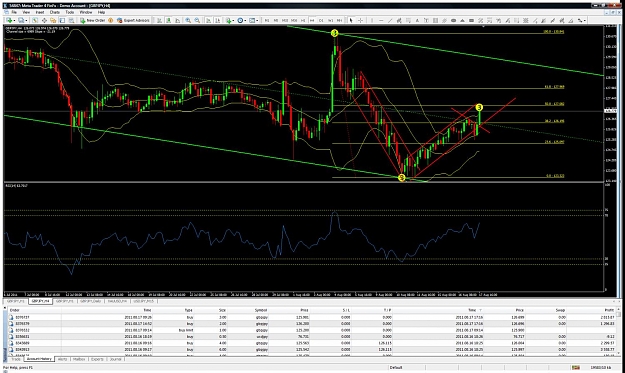Open the Strategy Tester icon
This screenshot has height=373, width=625.
tap(71, 20)
